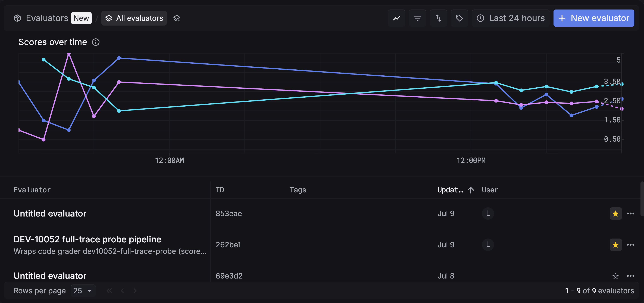Click the Evaluator column header
The width and height of the screenshot is (644, 303).
(32, 190)
